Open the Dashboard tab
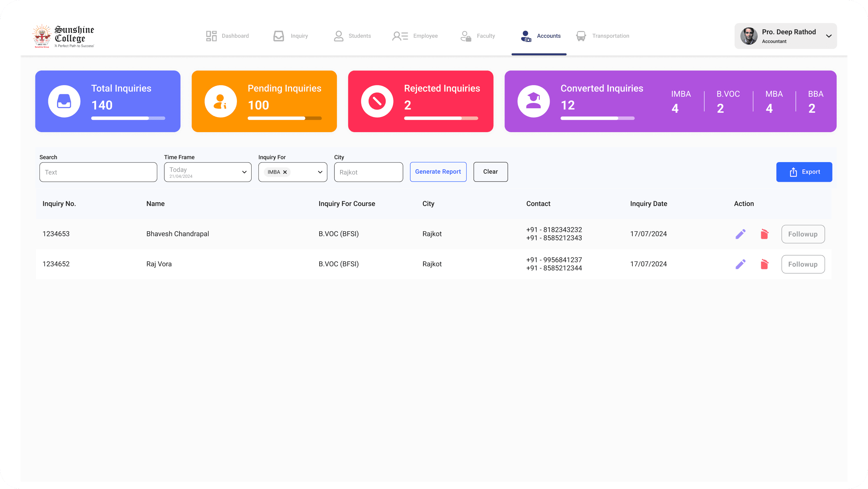The image size is (868, 489). (227, 36)
